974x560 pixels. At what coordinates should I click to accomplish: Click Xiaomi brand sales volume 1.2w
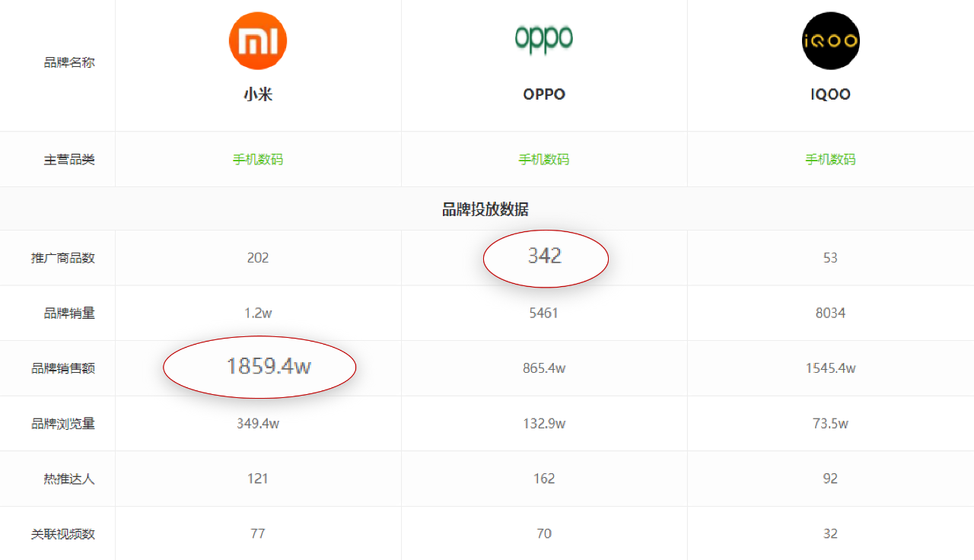click(258, 313)
